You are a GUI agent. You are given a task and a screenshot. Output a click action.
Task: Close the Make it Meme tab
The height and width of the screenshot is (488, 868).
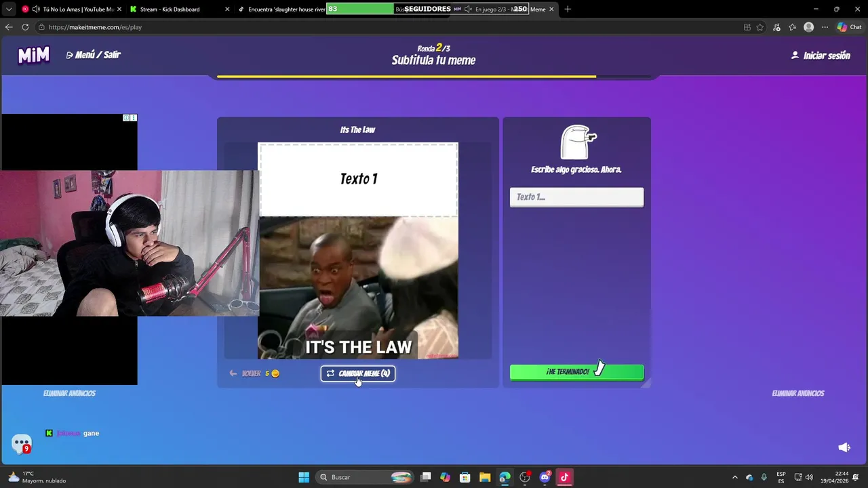[551, 9]
